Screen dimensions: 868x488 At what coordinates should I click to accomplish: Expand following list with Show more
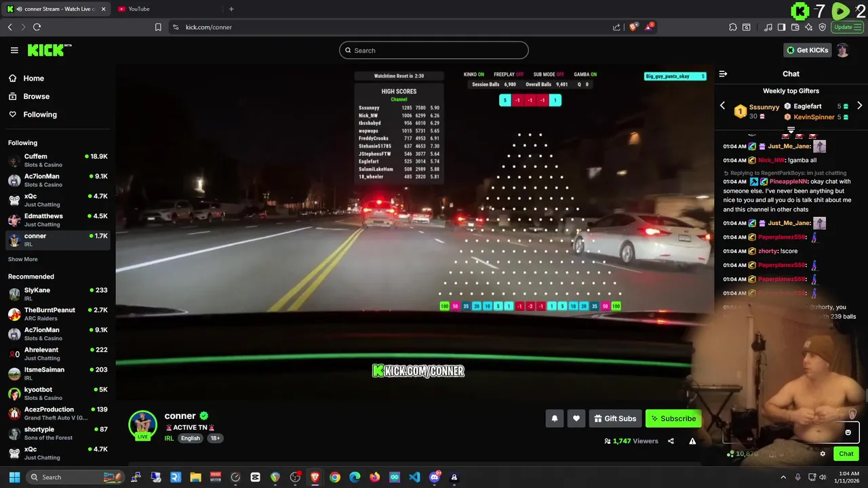coord(23,259)
